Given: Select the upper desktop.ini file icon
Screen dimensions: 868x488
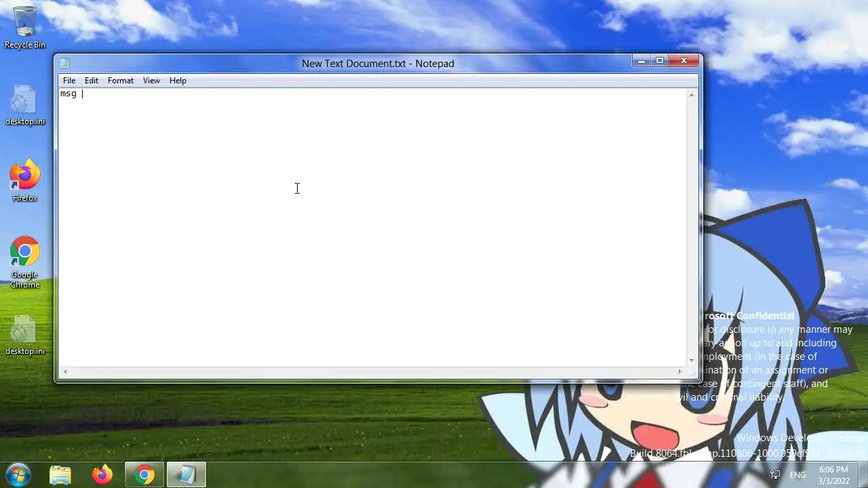Looking at the screenshot, I should click(x=25, y=105).
